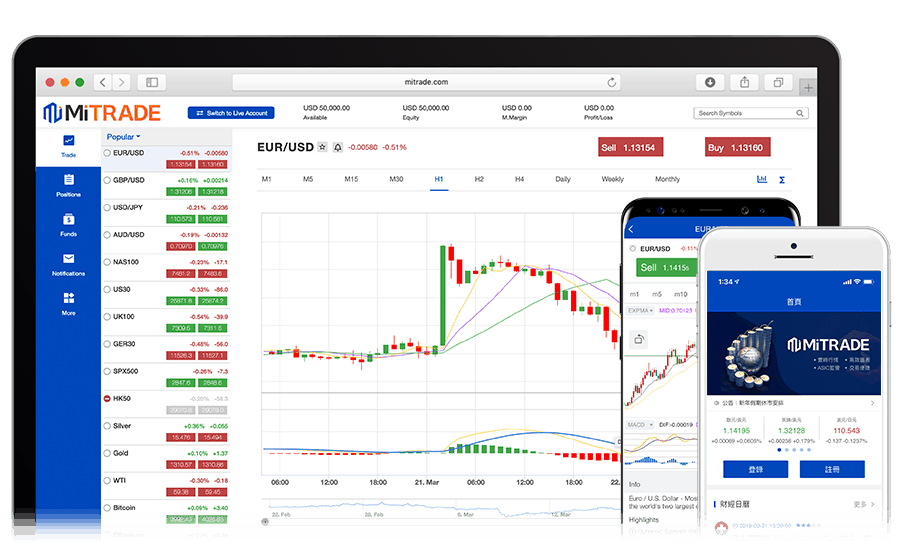Open the Trade section in sidebar
The width and height of the screenshot is (900, 544).
click(x=68, y=146)
